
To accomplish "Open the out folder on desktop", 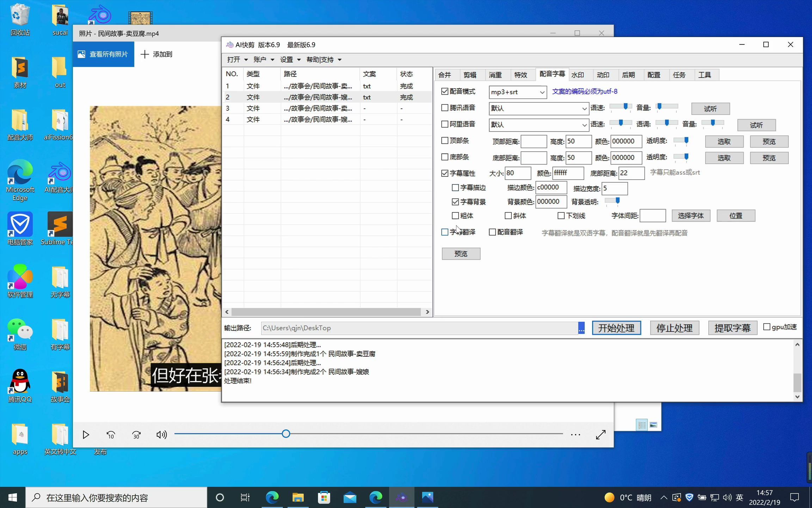I will coord(60,72).
